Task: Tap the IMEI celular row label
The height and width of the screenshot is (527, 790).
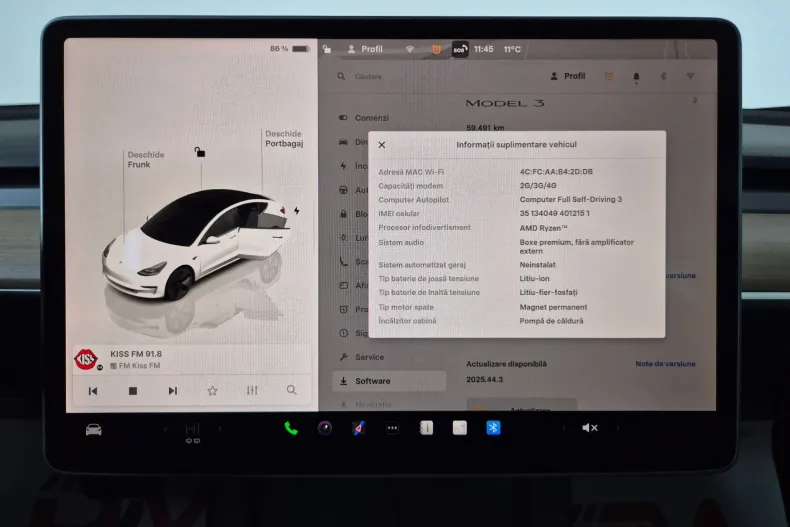Action: (x=399, y=214)
